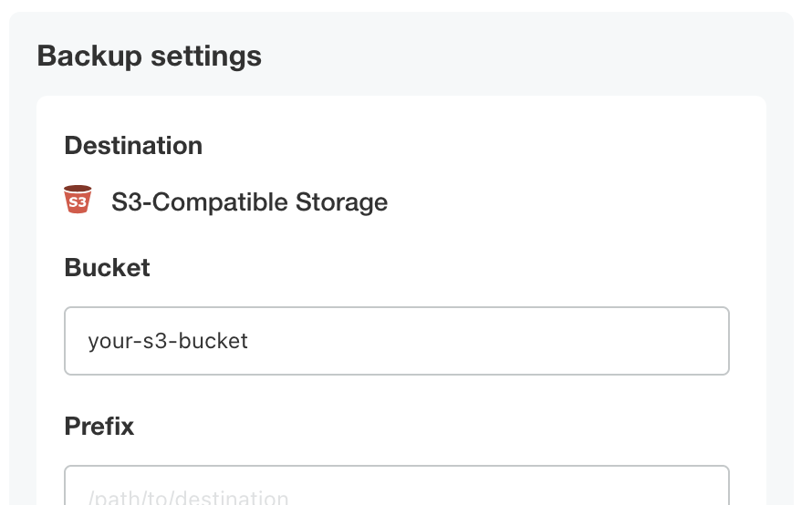
Task: Click the "your" word inside the Bucket field
Action: tap(107, 342)
